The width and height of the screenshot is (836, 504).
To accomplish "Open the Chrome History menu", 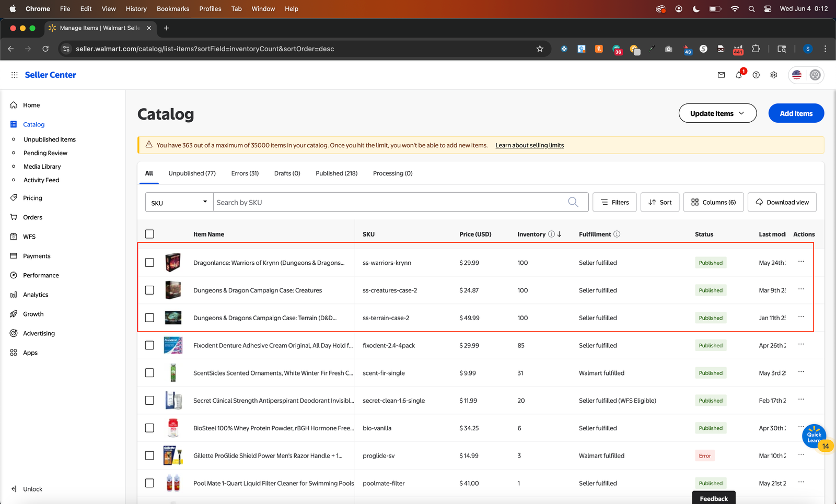I will 136,9.
